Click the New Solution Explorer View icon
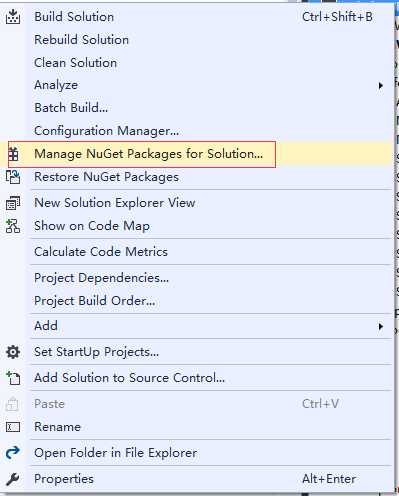The image size is (399, 496). (x=13, y=203)
